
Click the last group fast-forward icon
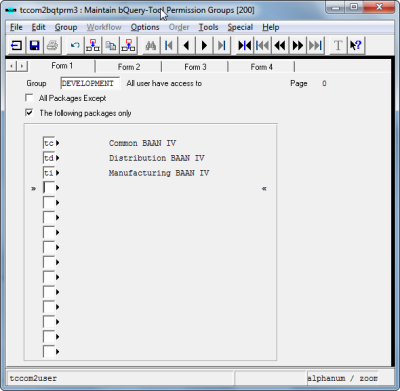pos(315,45)
